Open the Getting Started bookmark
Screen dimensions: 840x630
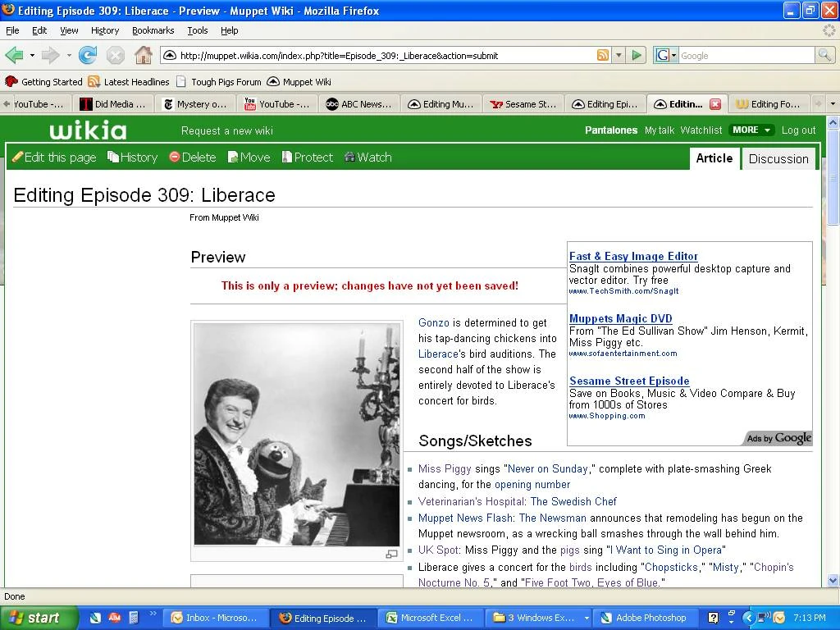pyautogui.click(x=44, y=82)
